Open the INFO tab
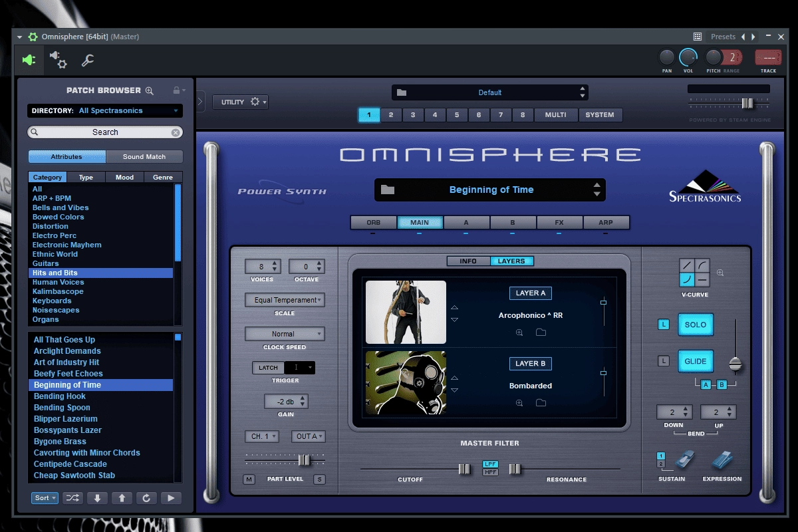 (468, 261)
